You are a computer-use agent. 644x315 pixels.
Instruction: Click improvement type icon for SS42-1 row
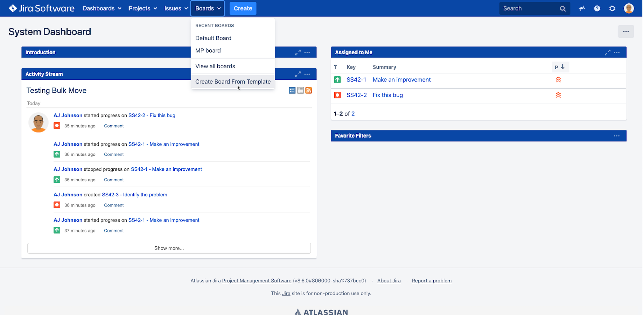(337, 80)
